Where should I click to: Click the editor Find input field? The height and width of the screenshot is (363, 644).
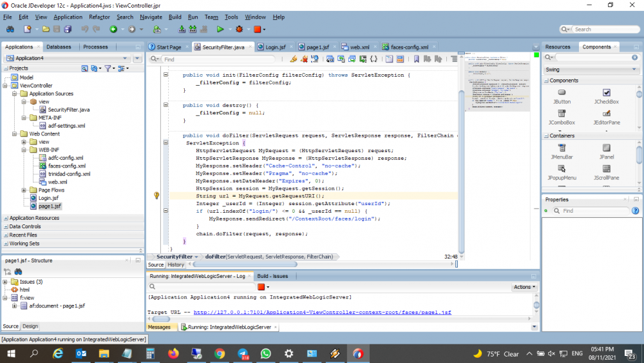click(218, 59)
